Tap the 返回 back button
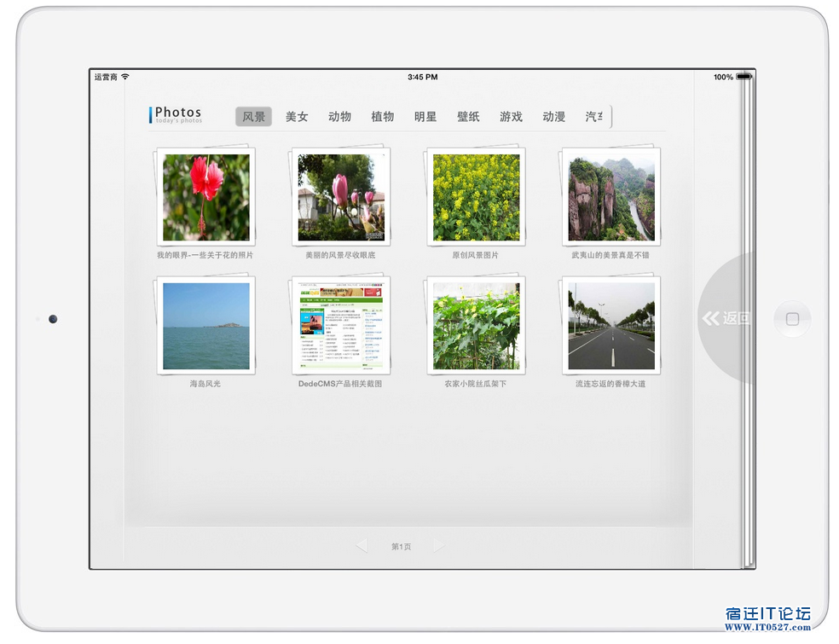This screenshot has height=644, width=839. click(x=726, y=318)
